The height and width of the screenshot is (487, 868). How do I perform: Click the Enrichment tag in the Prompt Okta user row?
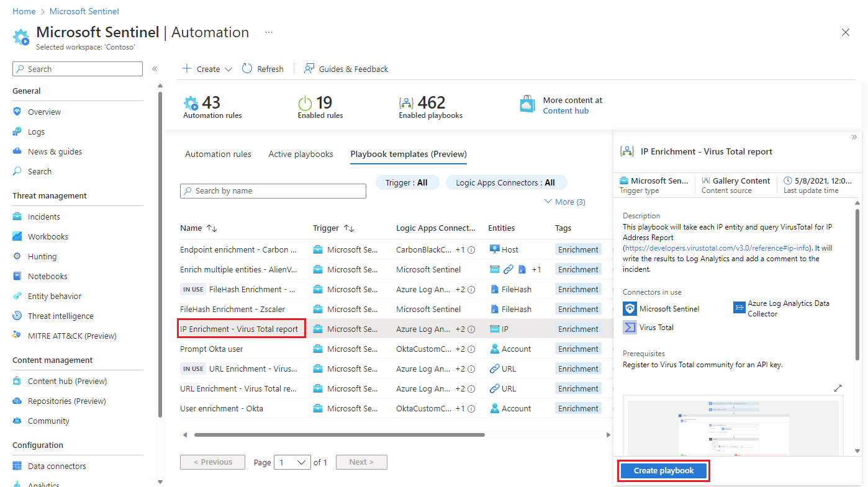(578, 349)
